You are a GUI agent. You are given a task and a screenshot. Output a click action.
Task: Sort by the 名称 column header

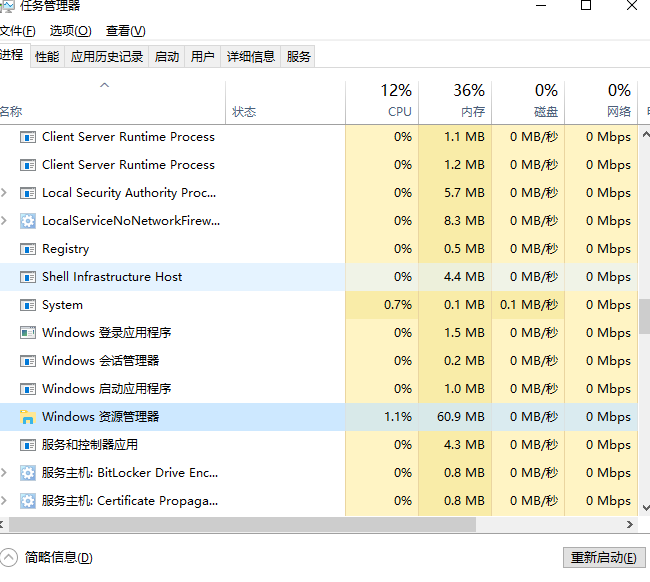point(112,102)
